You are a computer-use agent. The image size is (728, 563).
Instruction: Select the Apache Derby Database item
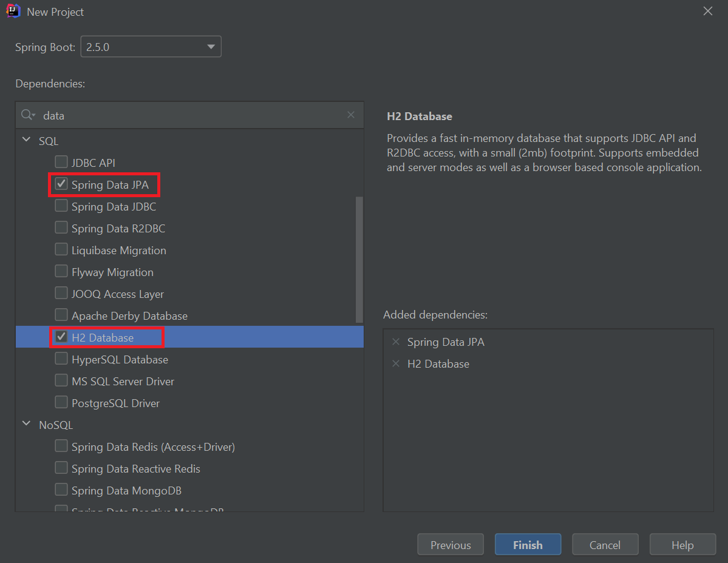click(129, 316)
